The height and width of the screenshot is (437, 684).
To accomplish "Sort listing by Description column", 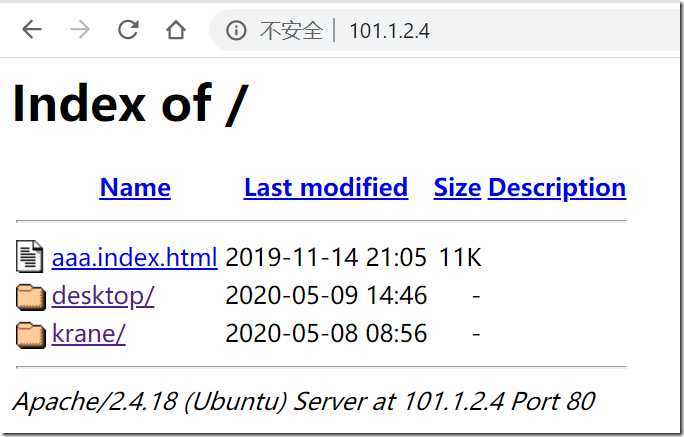I will click(x=557, y=188).
